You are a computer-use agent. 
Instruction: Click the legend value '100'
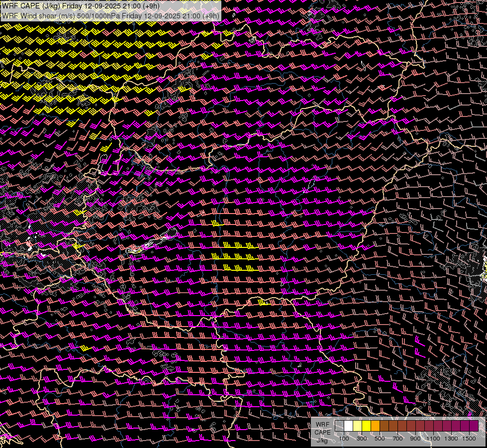tap(344, 439)
